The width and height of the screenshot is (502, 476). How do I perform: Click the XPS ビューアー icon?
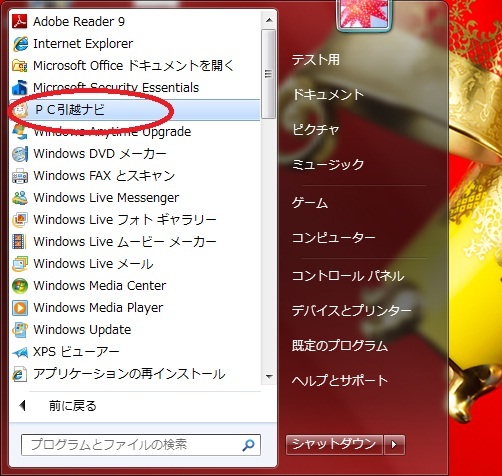(20, 352)
